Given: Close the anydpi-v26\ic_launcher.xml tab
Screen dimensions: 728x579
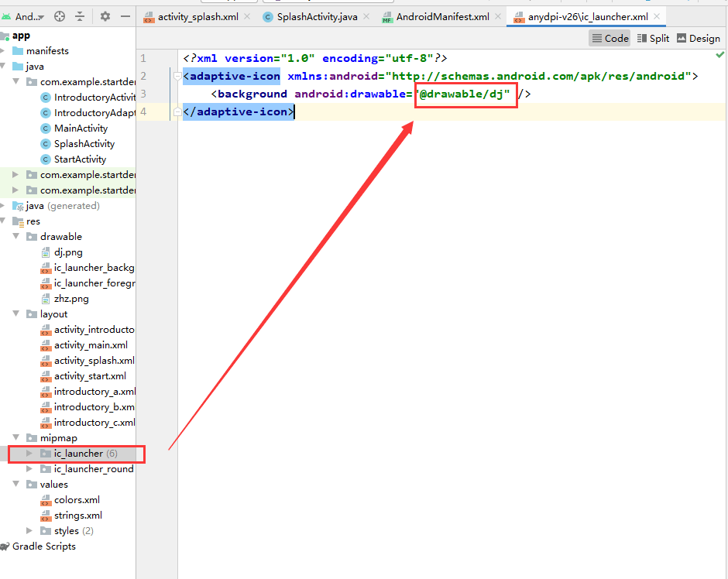Looking at the screenshot, I should point(657,17).
